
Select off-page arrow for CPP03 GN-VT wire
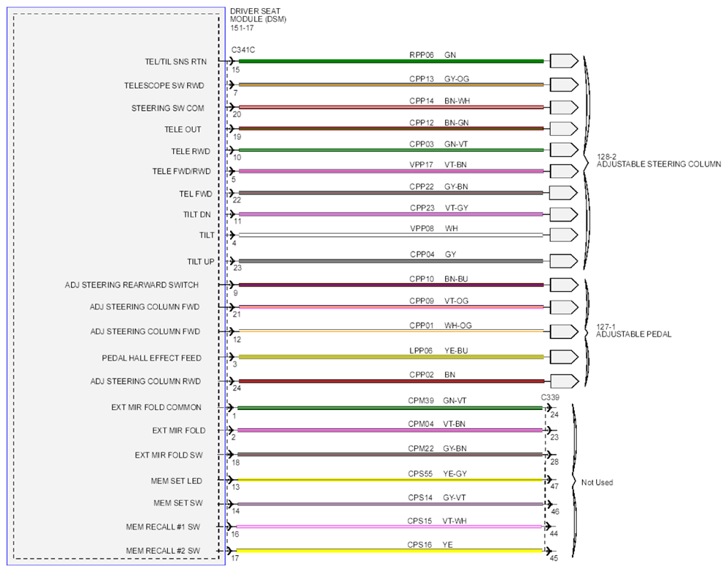tap(564, 150)
